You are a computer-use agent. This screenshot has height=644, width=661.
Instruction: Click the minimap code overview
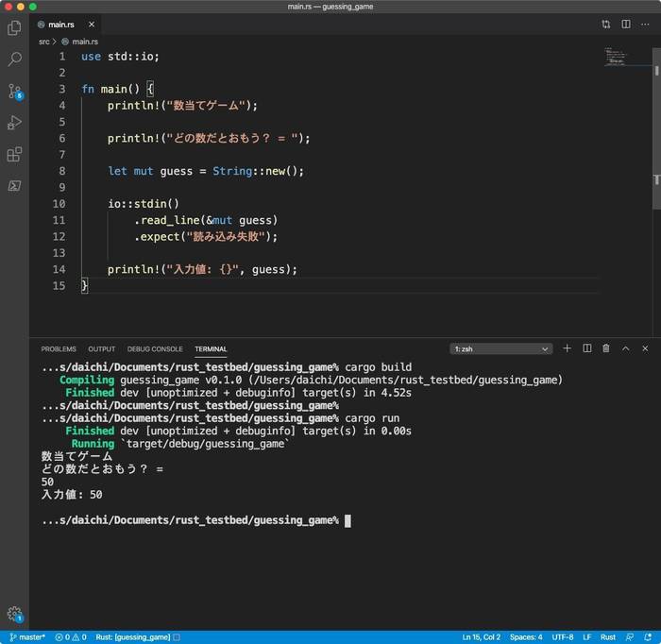616,57
